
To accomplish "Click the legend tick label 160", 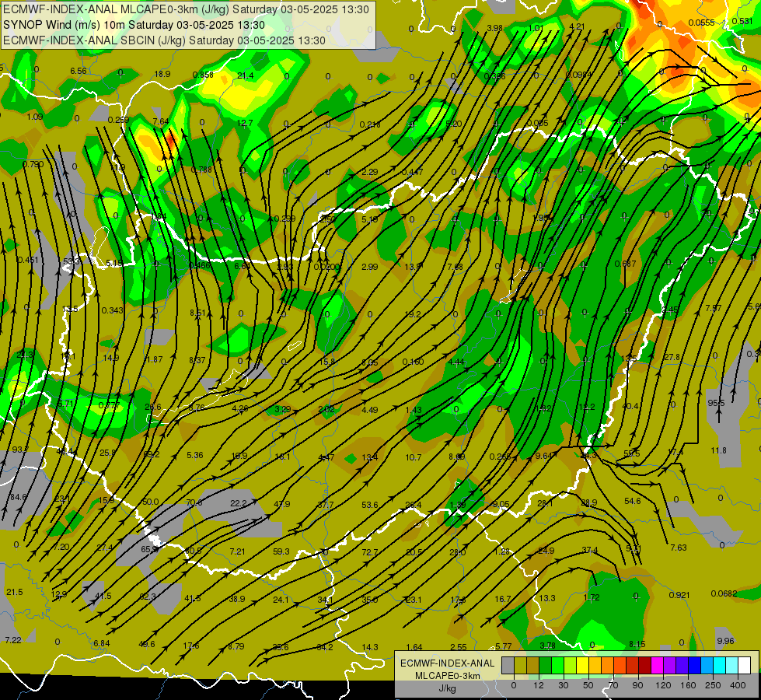I will 688,685.
